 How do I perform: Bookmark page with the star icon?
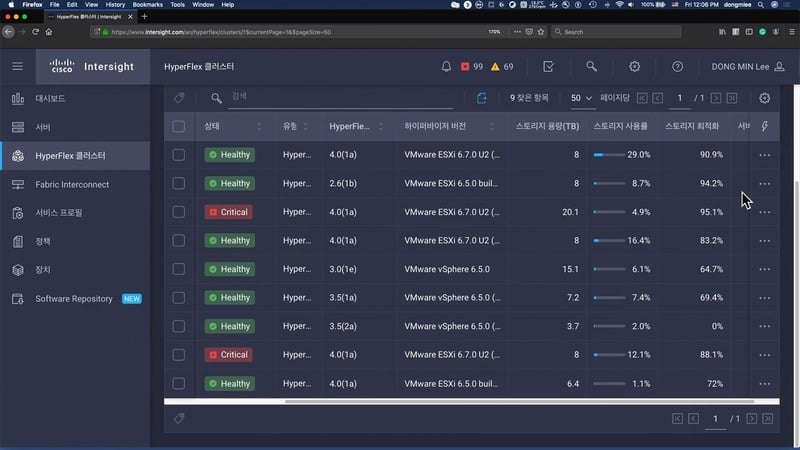coord(541,32)
